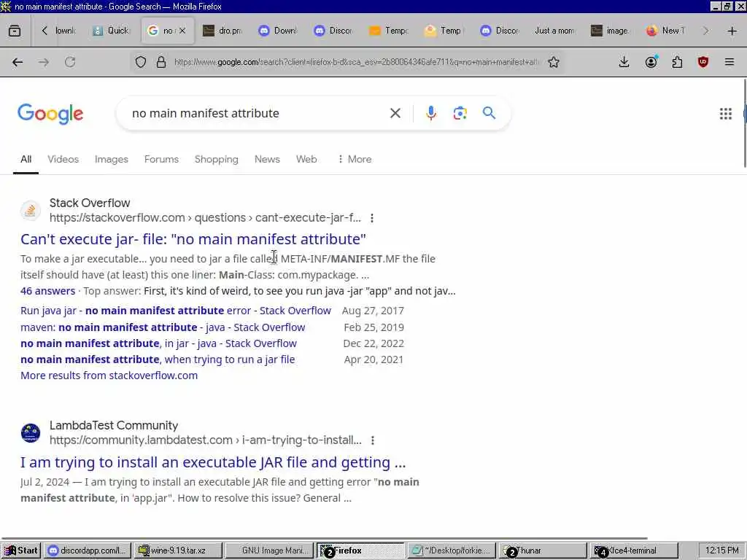Switch to Just a moment browser tab
Screen dimensions: 747x560
pos(555,31)
